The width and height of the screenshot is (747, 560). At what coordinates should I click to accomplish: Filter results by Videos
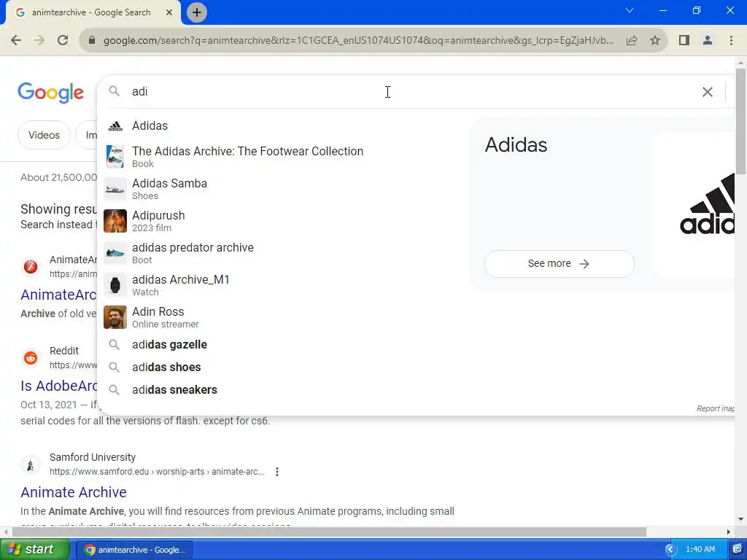(44, 135)
